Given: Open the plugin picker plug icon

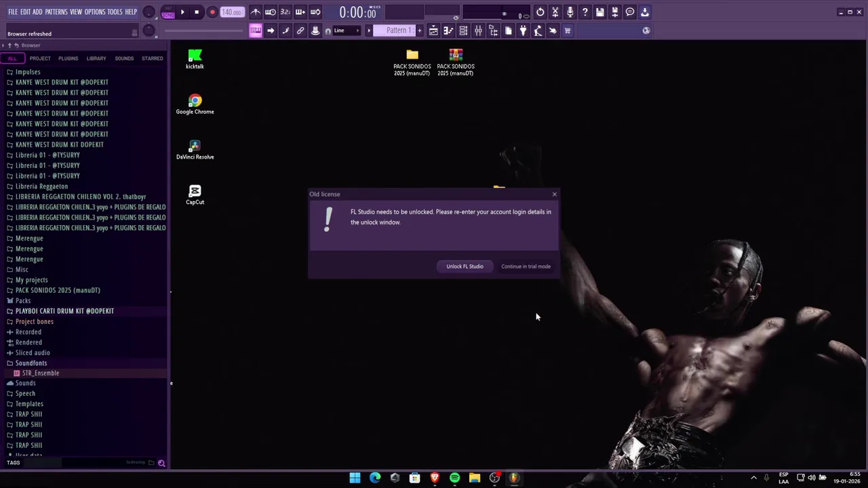Looking at the screenshot, I should (523, 30).
